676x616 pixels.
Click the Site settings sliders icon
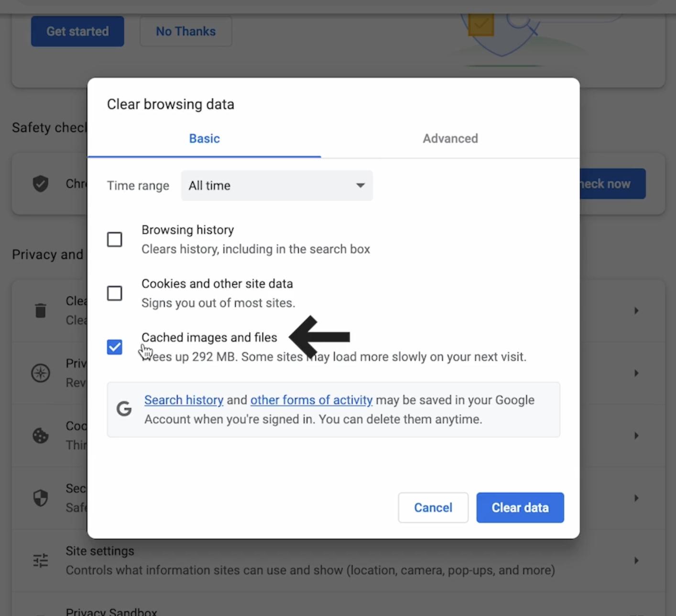coord(41,560)
